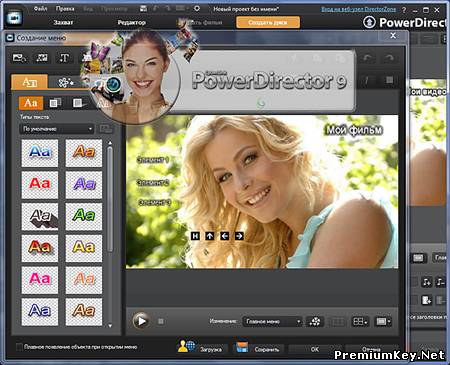
Task: Choose the dark blue outlined Aa preset in bottom row
Action: coord(40,312)
